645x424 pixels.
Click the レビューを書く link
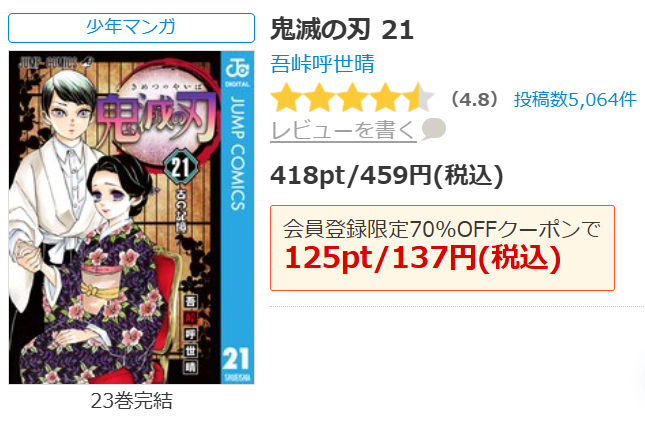click(343, 130)
